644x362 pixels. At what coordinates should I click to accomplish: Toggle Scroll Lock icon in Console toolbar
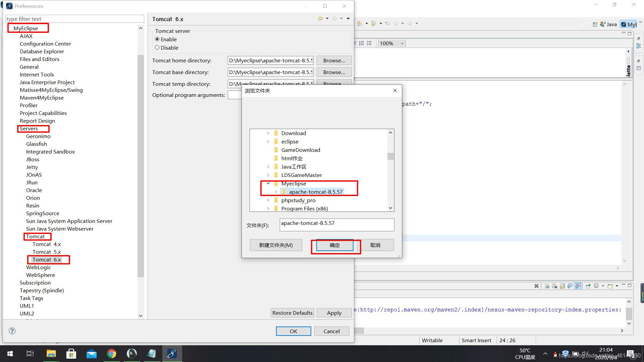(x=562, y=286)
